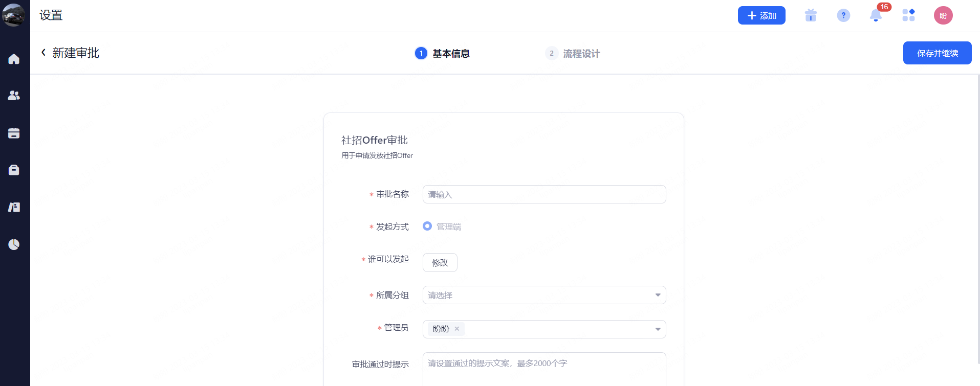Open notifications bell with 16 badge
The width and height of the screenshot is (980, 386).
pyautogui.click(x=876, y=15)
